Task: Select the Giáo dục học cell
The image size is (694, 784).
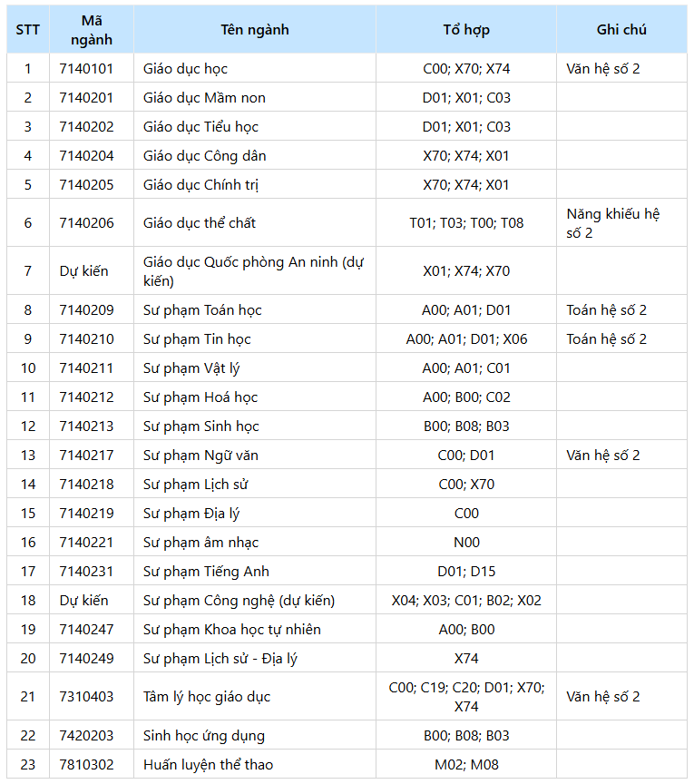Action: pos(186,69)
